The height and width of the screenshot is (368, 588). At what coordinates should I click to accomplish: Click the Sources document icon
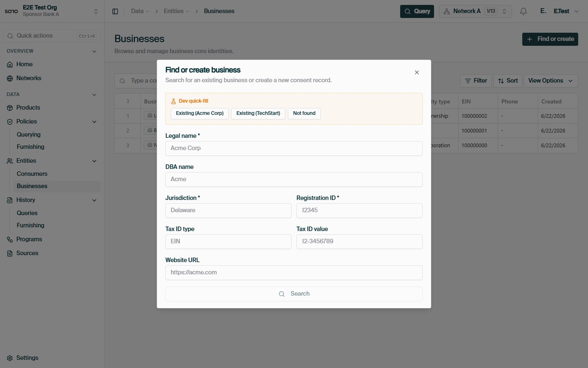coord(10,254)
